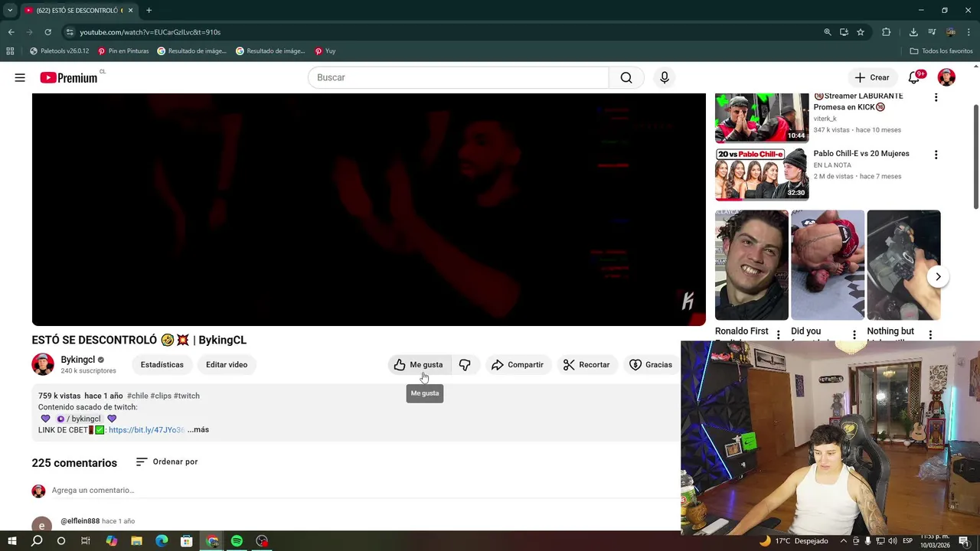Open Spotify from the taskbar

click(237, 541)
